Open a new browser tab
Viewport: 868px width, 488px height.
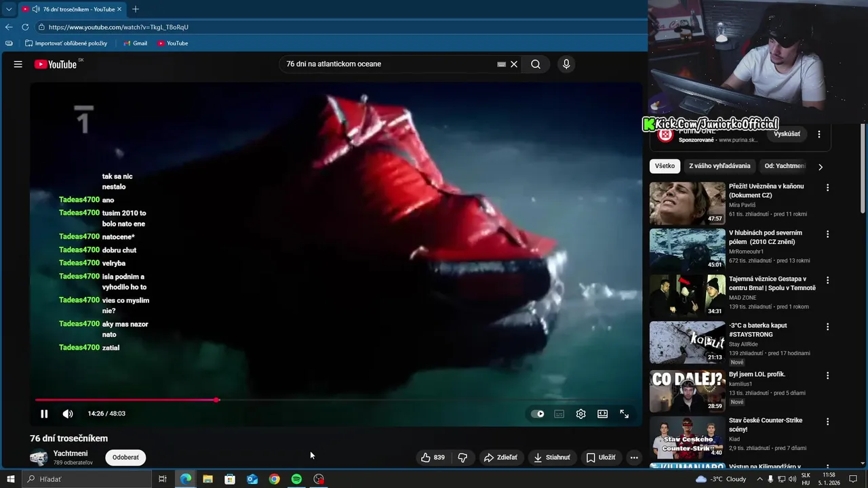pos(136,9)
